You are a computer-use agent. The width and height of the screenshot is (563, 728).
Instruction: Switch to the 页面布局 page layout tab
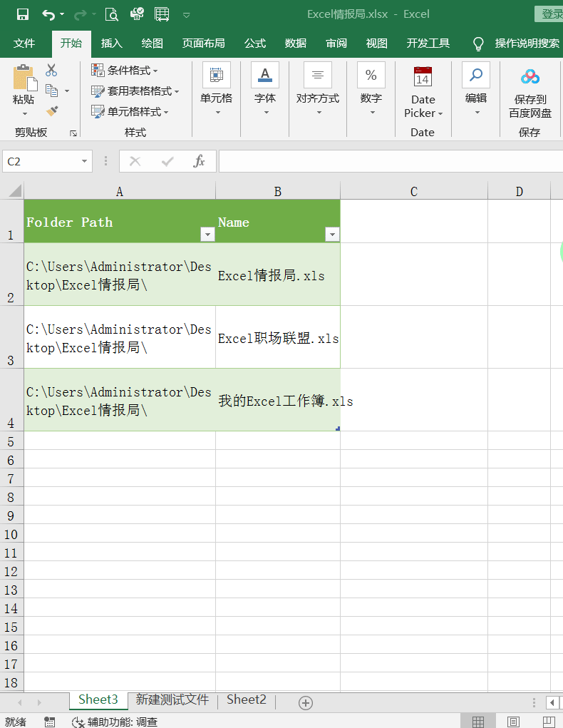[204, 43]
